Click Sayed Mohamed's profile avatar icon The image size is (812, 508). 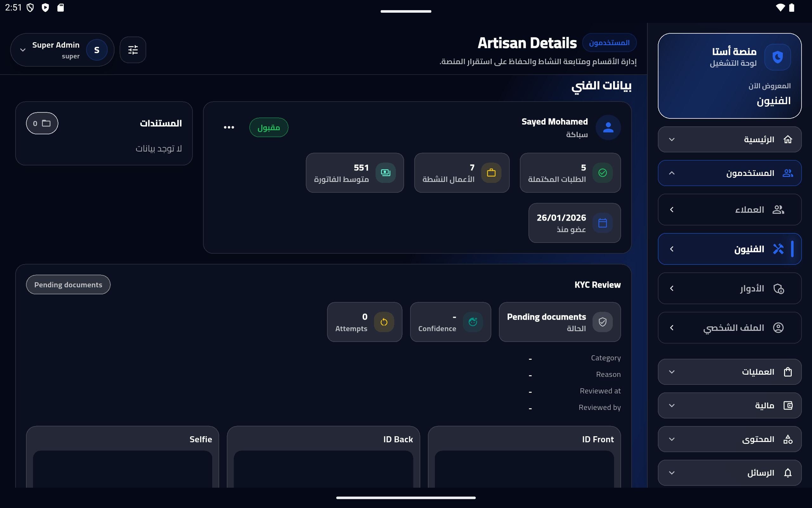(608, 127)
